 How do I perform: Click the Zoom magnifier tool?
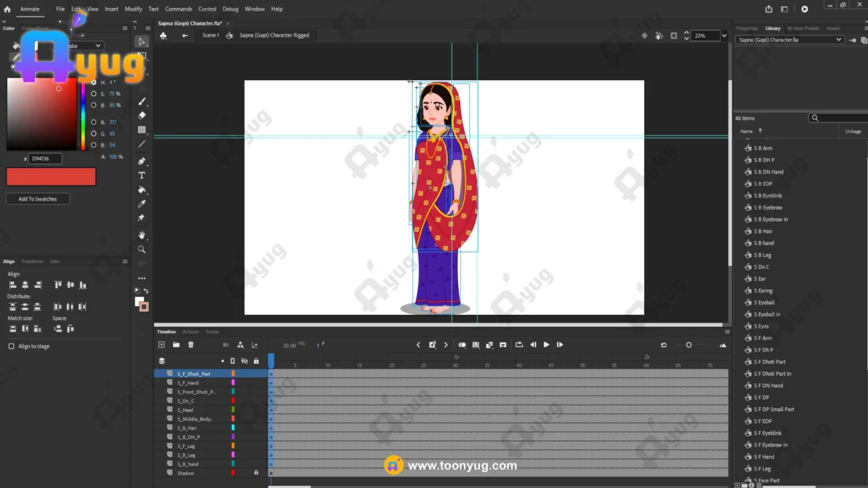click(142, 250)
